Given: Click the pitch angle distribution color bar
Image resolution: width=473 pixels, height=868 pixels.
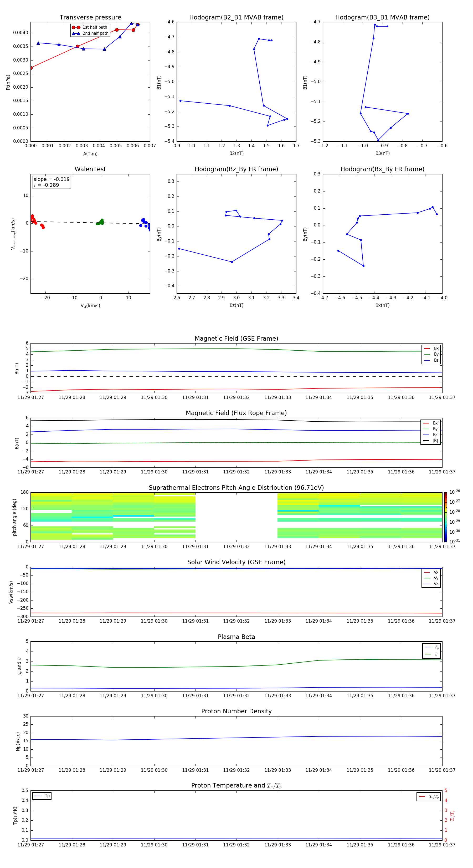Looking at the screenshot, I should (x=446, y=517).
